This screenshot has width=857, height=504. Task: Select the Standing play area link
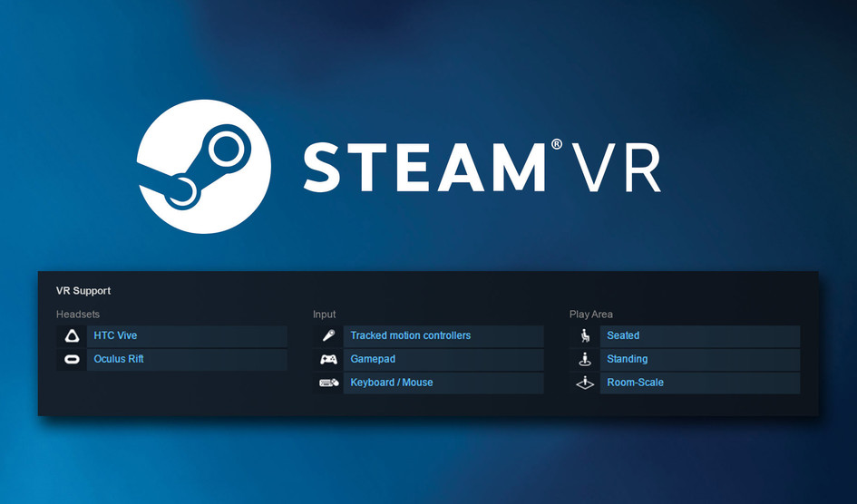(699, 359)
